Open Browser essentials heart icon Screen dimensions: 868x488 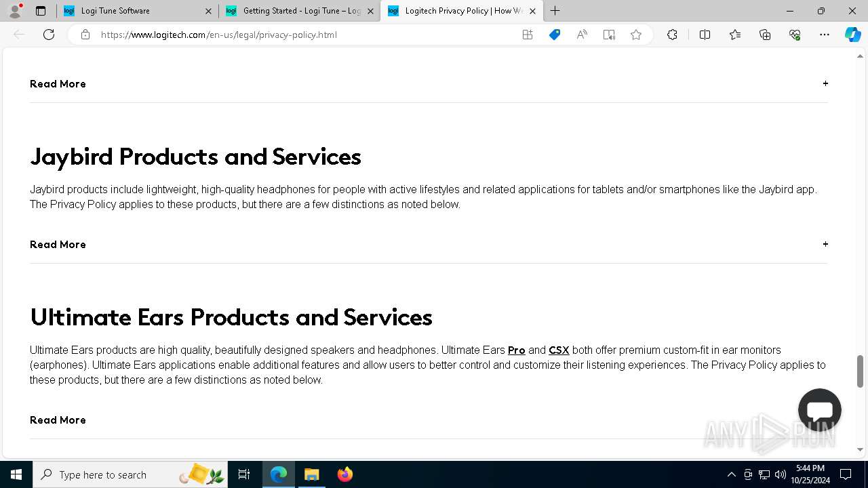click(x=795, y=35)
